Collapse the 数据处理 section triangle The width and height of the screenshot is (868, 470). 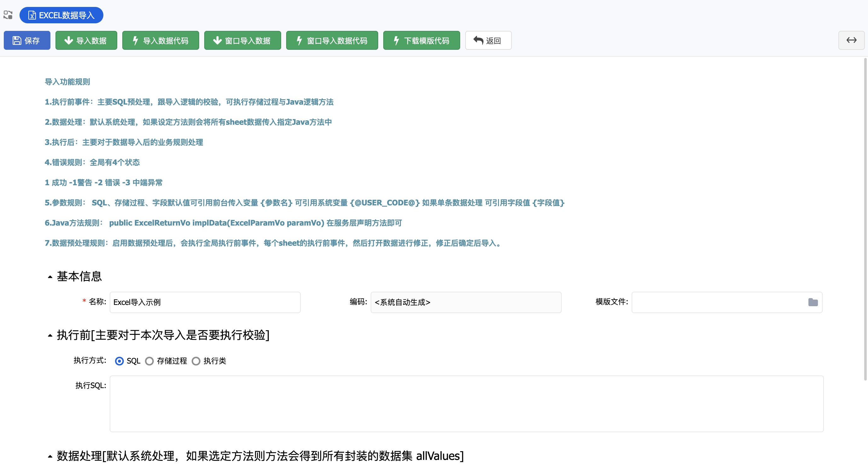coord(50,456)
